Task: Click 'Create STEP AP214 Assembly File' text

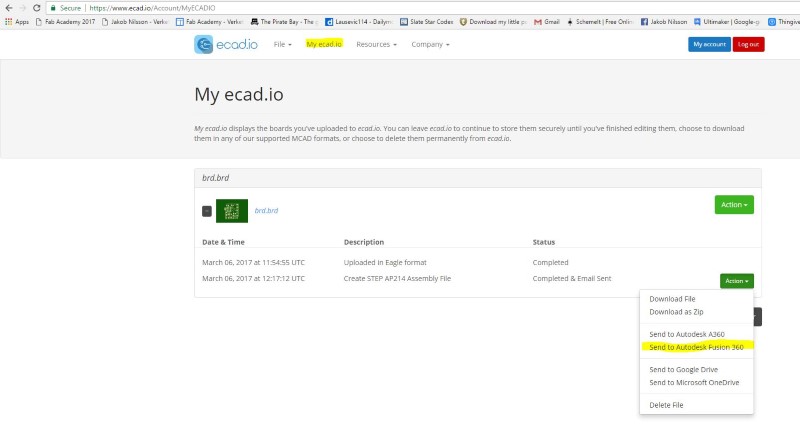Action: (x=397, y=278)
